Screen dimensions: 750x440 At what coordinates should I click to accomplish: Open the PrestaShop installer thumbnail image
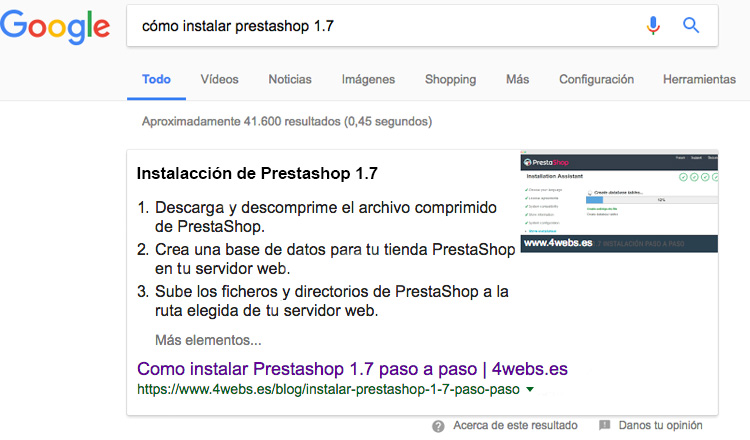click(x=619, y=201)
